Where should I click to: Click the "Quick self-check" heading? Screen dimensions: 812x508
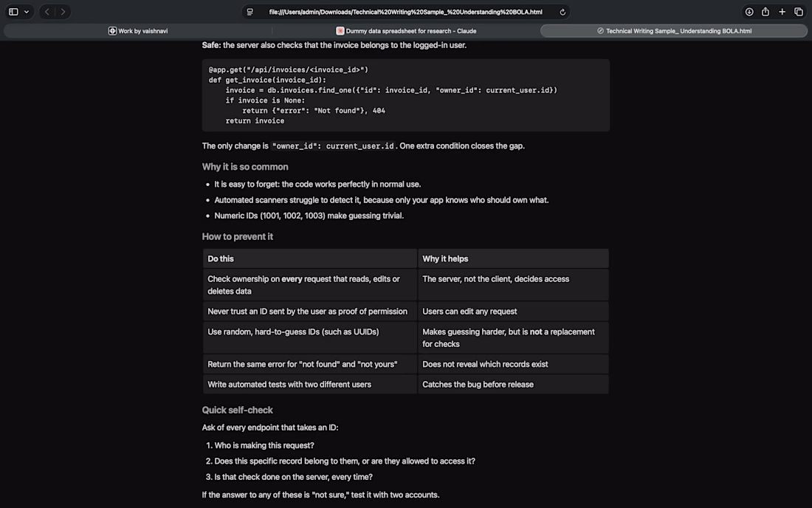pos(237,410)
